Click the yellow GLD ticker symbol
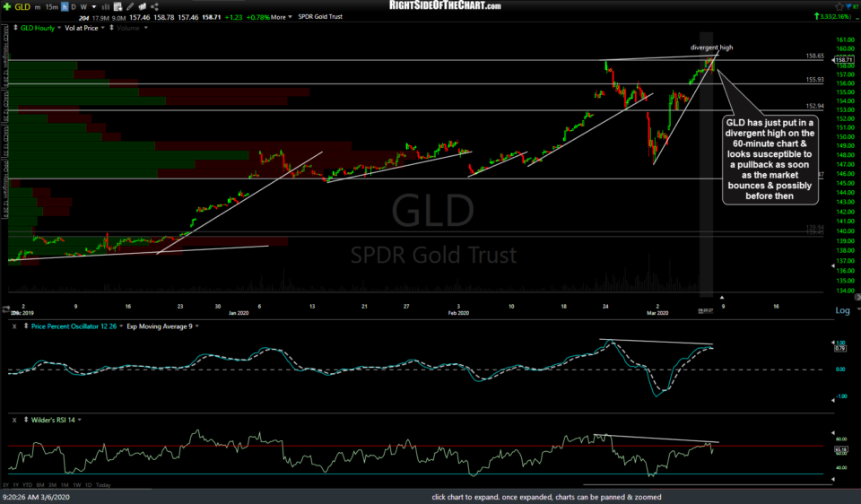This screenshot has width=861, height=504. [x=22, y=6]
